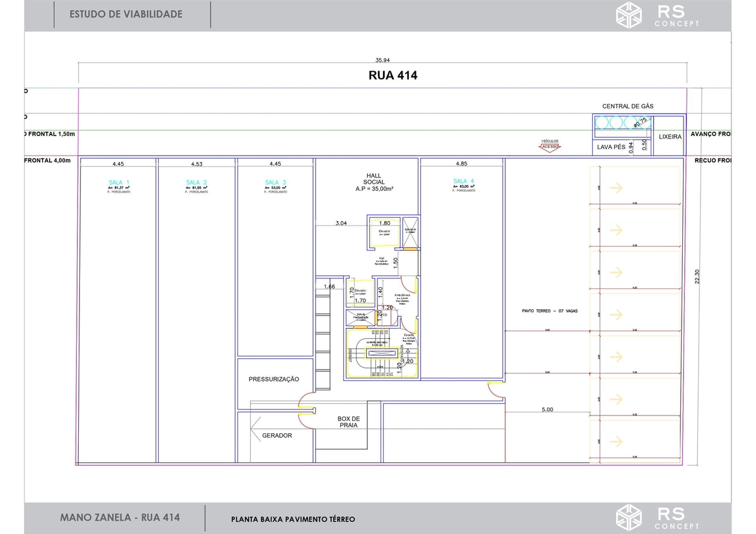Viewport: 756px width, 534px height.
Task: Click the GERADOR room label
Action: click(277, 435)
